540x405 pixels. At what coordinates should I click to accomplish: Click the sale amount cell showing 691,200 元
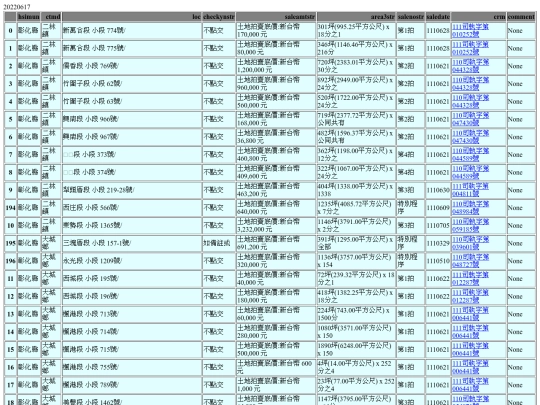point(276,243)
